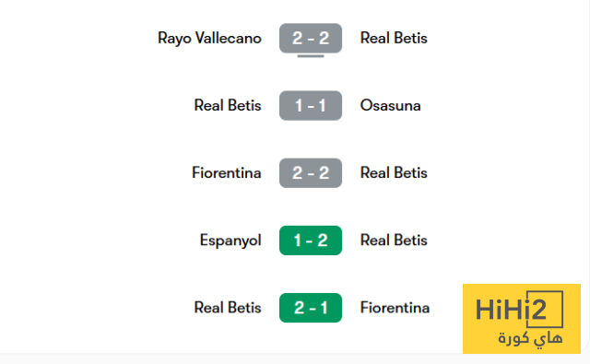Open the Espanyol team link
This screenshot has width=590, height=364.
tap(230, 241)
